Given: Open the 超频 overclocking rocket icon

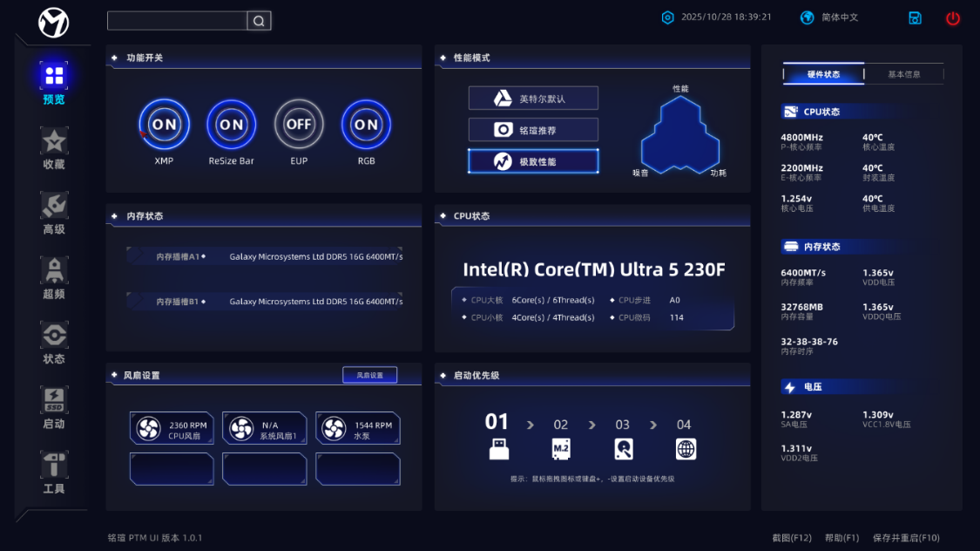Looking at the screenshot, I should (54, 271).
